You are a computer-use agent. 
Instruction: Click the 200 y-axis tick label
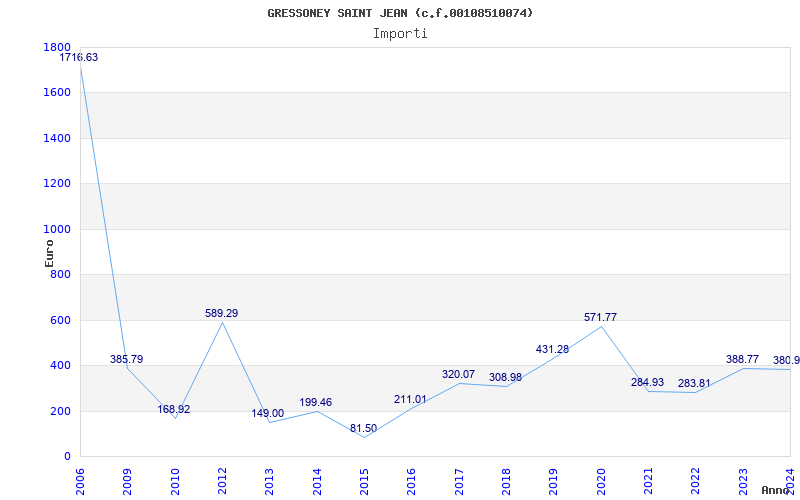click(x=61, y=411)
